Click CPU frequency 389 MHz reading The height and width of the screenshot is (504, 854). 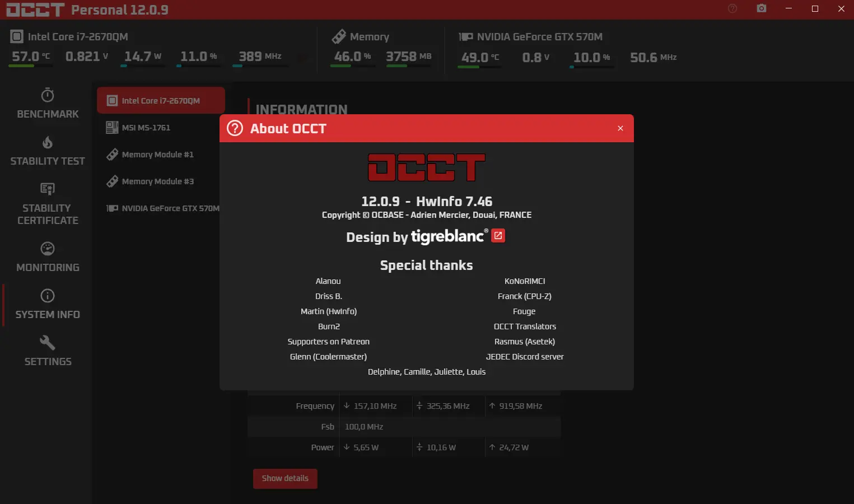click(260, 57)
